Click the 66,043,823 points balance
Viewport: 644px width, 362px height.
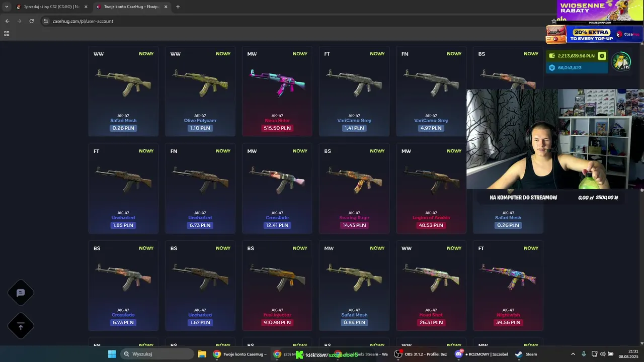click(x=570, y=67)
